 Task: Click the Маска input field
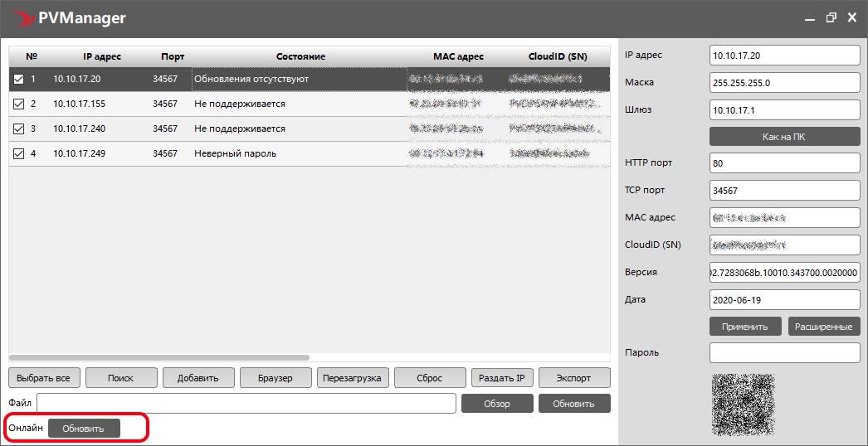click(784, 83)
